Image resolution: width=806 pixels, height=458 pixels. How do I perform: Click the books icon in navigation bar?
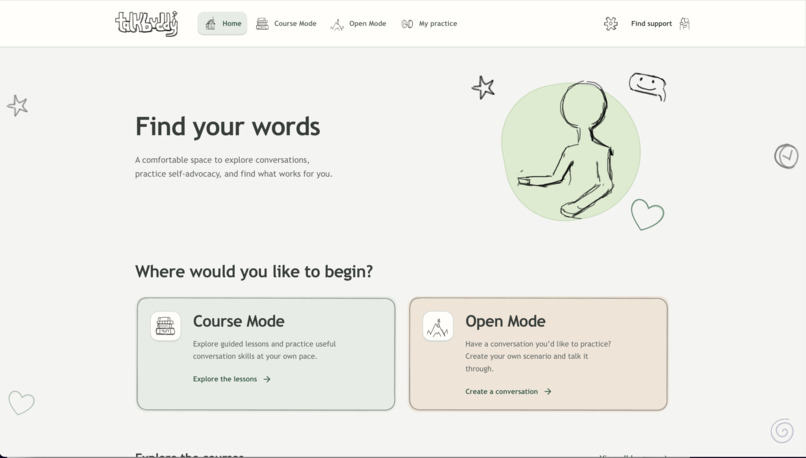(x=262, y=24)
